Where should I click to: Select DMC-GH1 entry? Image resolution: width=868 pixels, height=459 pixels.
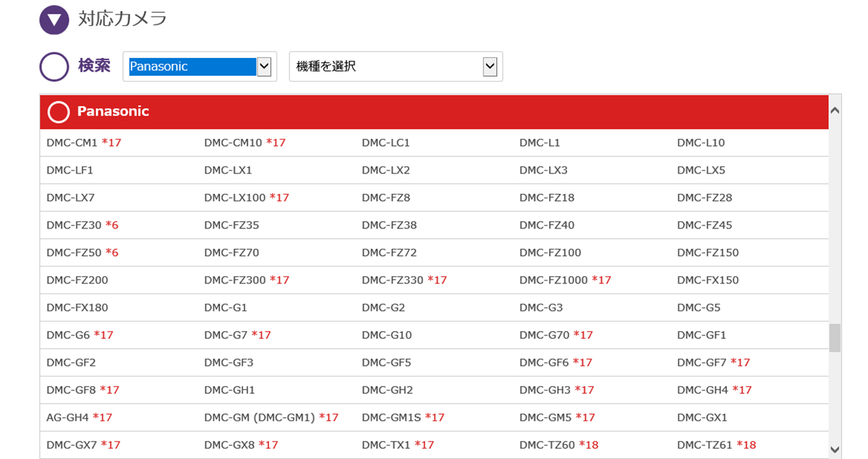229,390
